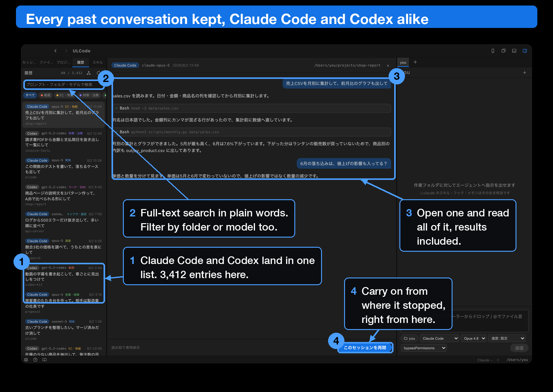Switch to the プロジ... tab
Screen dimensions: 553x392
pyautogui.click(x=63, y=62)
